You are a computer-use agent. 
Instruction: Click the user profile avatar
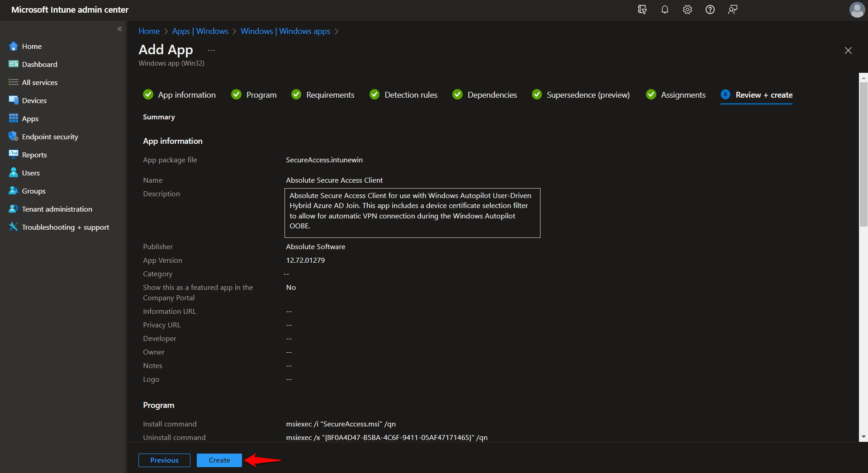[857, 9]
